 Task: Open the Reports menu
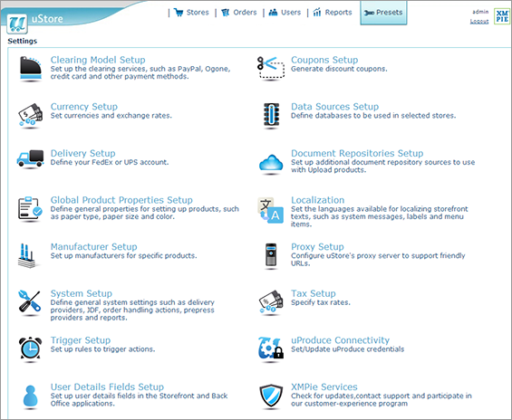pyautogui.click(x=333, y=13)
